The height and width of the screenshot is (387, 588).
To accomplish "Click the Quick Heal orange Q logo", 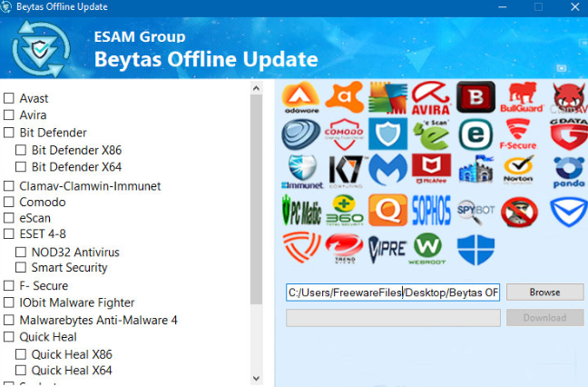I will (x=387, y=210).
